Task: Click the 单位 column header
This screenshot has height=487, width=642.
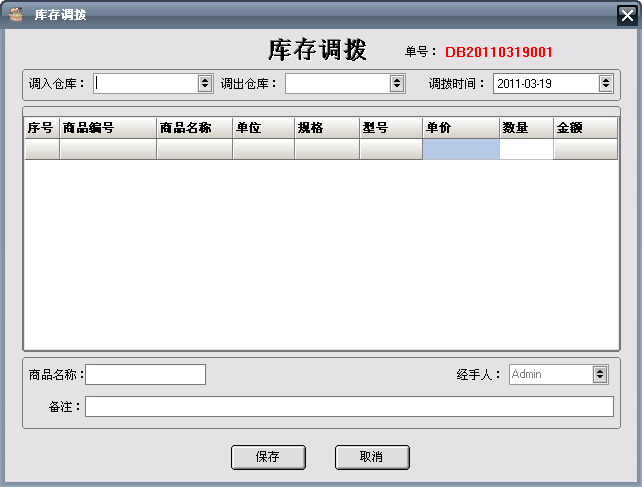Action: point(264,128)
